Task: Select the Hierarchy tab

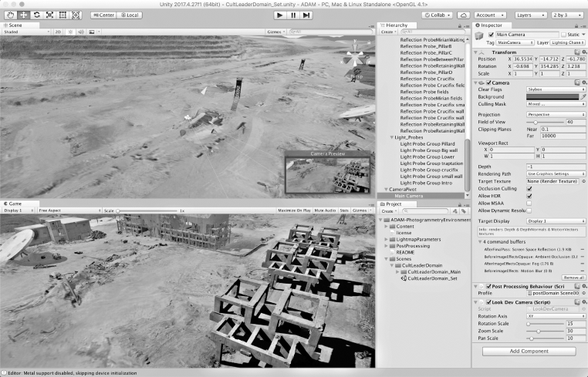Action: coord(397,25)
